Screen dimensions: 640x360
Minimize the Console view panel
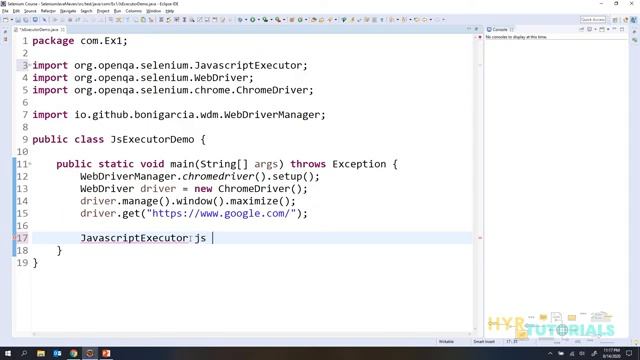pyautogui.click(x=614, y=29)
